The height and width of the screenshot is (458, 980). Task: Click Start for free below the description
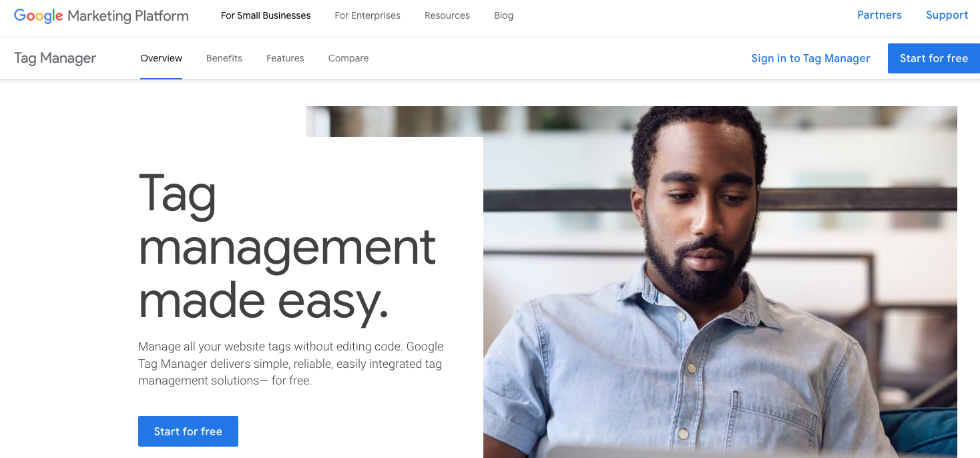pos(188,431)
